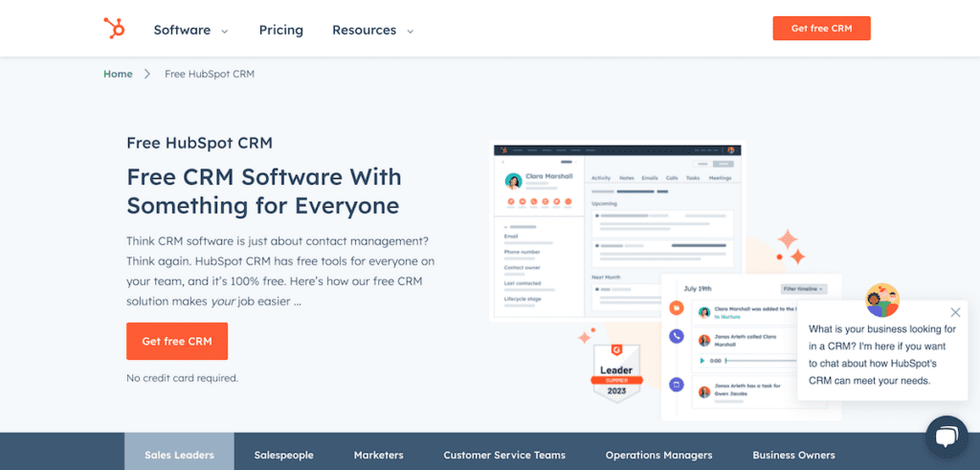Screen dimensions: 980x470
Task: Switch to Customer Service Teams tab
Action: (504, 455)
